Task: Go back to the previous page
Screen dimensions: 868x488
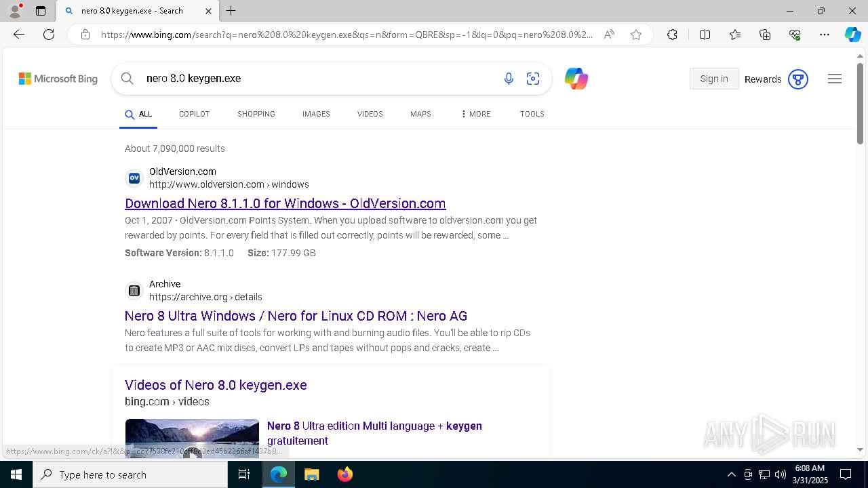Action: pos(19,35)
